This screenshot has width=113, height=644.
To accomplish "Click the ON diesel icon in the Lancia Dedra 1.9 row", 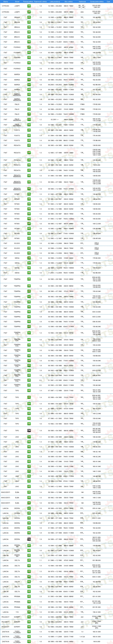I will 29,539.
